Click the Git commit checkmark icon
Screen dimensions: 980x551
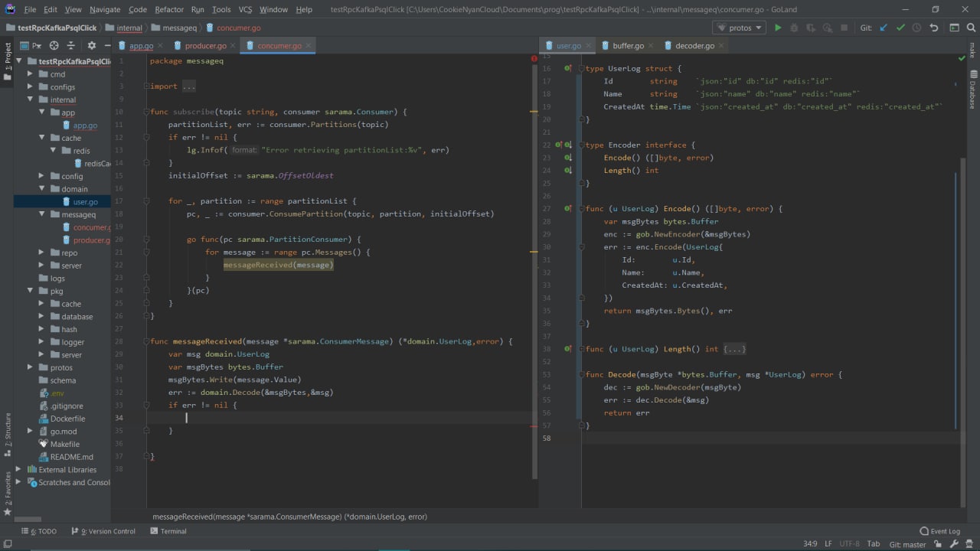click(900, 28)
